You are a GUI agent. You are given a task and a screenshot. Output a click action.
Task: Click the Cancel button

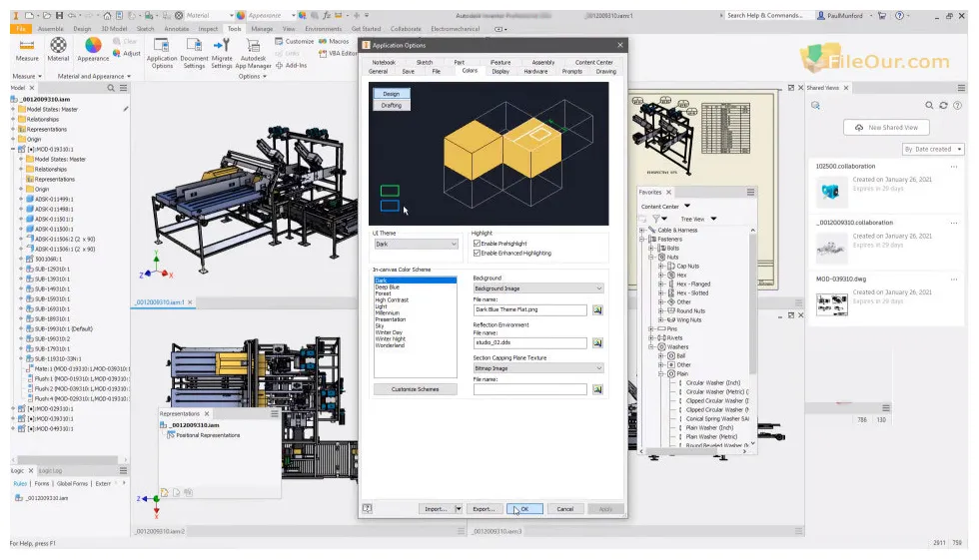pyautogui.click(x=565, y=509)
